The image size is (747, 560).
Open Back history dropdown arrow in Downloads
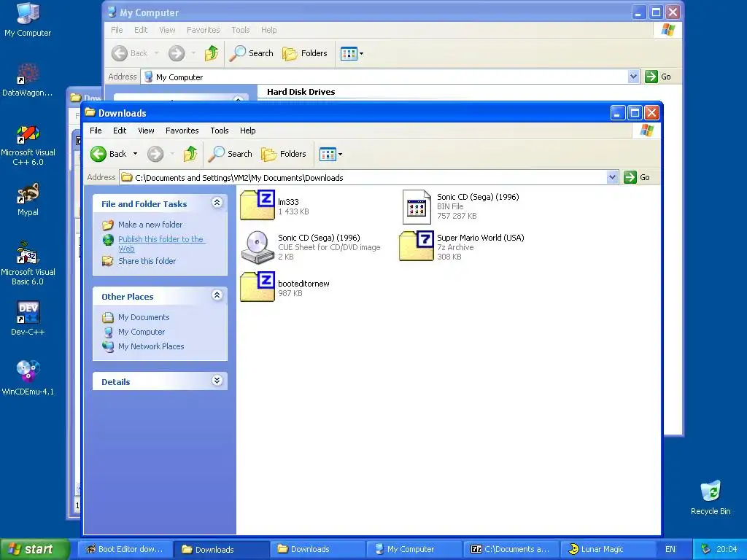pos(135,154)
